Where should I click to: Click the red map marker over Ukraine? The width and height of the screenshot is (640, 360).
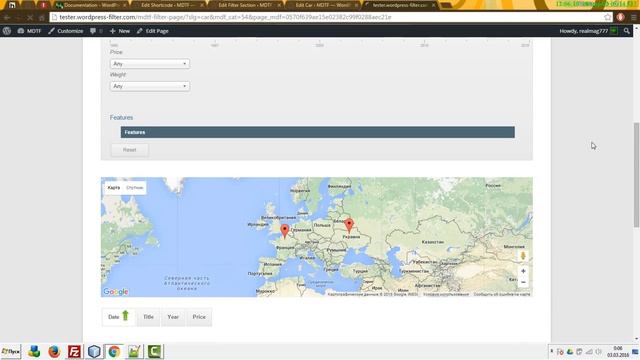pyautogui.click(x=349, y=225)
